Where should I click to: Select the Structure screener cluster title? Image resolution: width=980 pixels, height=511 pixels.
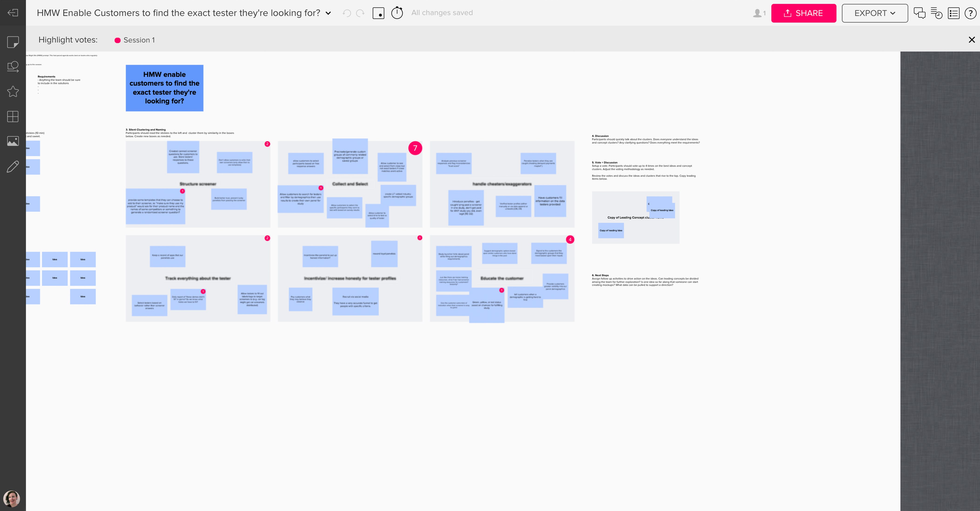(x=198, y=184)
